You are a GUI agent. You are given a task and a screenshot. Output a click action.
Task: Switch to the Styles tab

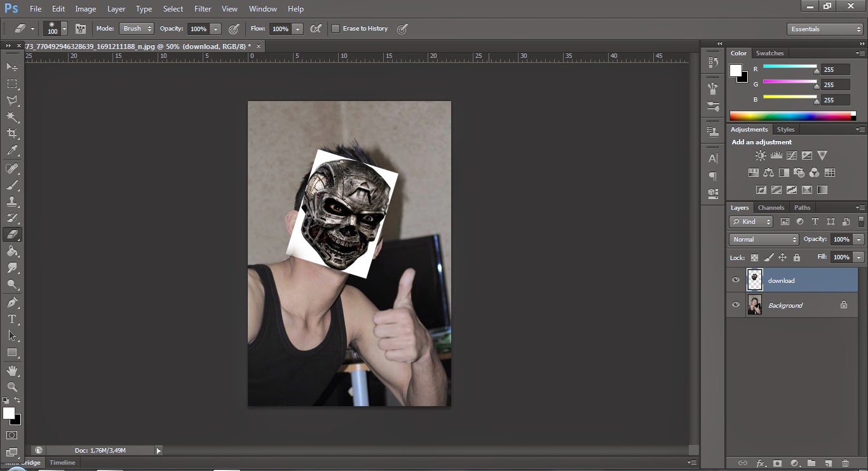785,130
